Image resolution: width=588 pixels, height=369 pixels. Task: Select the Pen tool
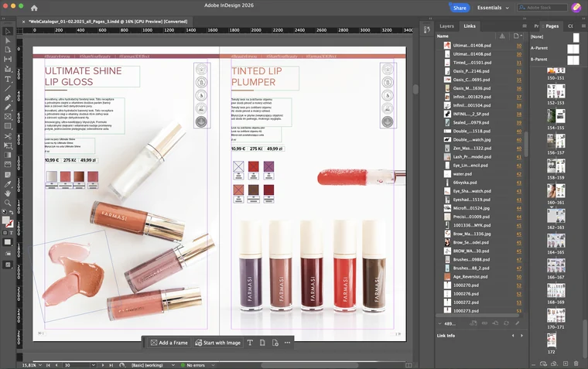tap(8, 98)
